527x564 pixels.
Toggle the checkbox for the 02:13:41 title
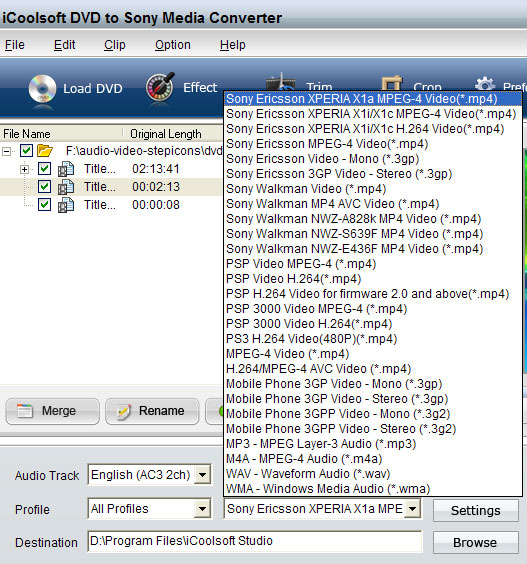(x=44, y=168)
